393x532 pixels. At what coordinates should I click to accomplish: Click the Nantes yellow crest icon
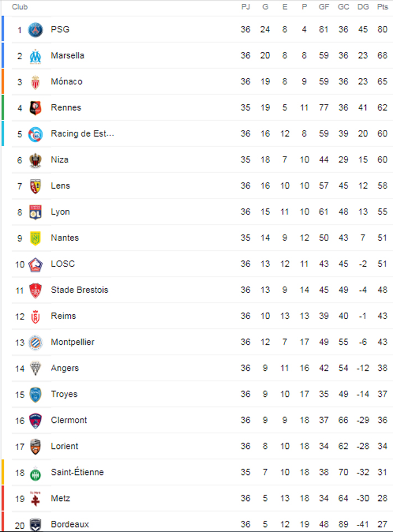click(35, 238)
